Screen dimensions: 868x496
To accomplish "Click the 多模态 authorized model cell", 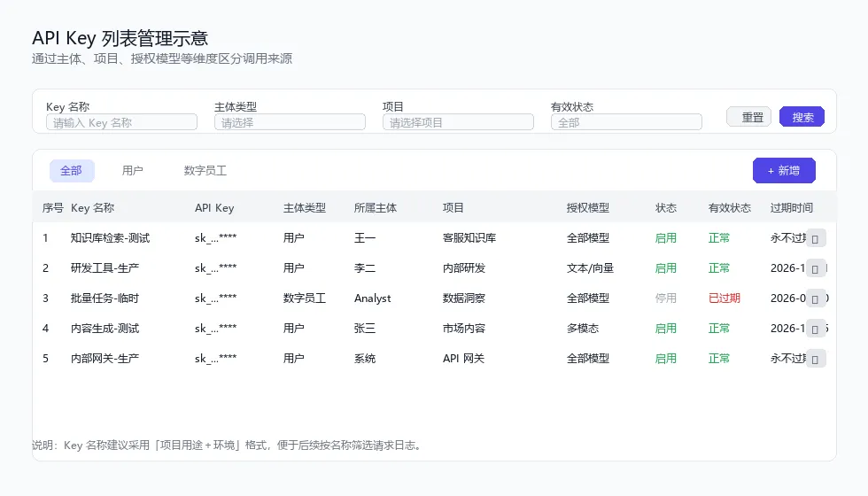I will pyautogui.click(x=583, y=329).
